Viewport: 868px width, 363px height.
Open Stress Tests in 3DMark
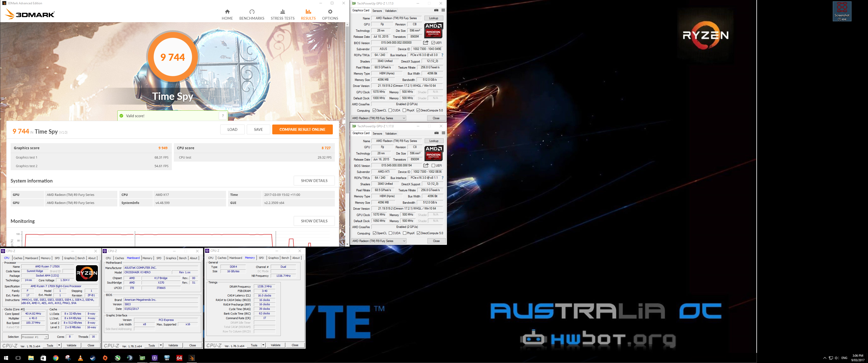(x=282, y=15)
